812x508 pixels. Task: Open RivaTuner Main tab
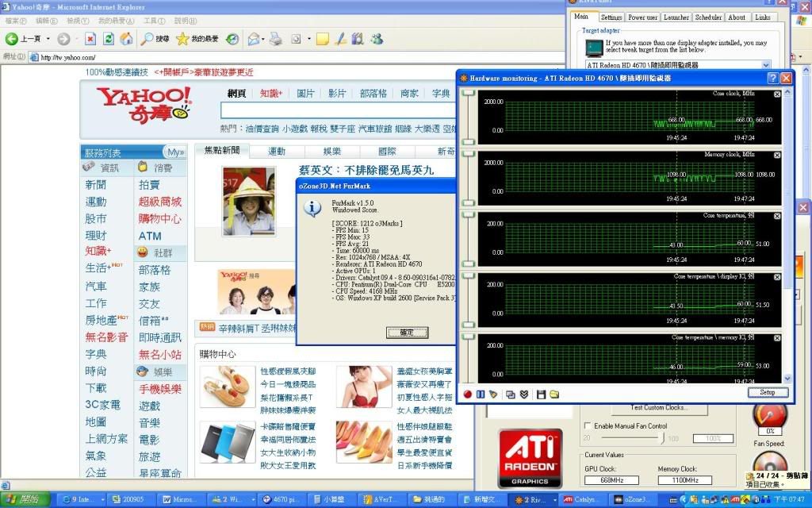click(x=581, y=17)
